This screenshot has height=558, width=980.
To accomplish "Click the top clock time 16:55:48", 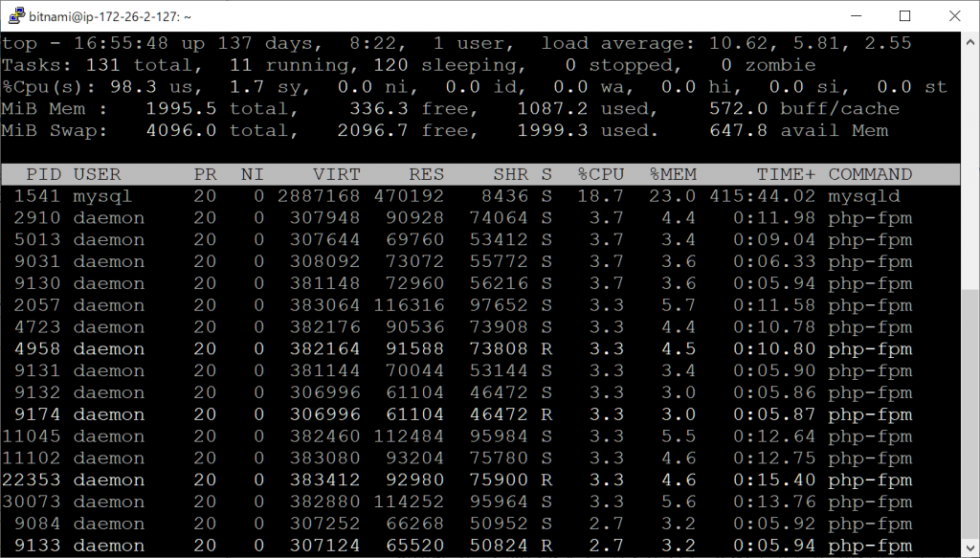I will tap(122, 43).
